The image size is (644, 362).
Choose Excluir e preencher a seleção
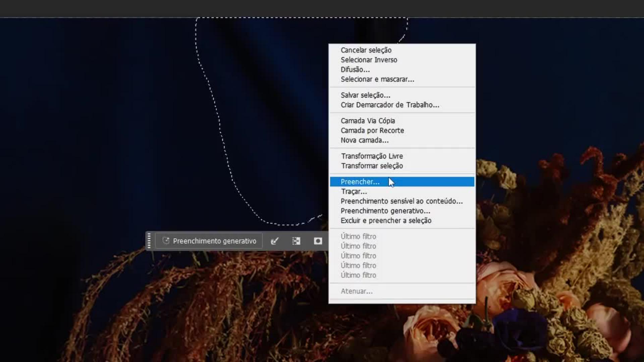click(x=386, y=221)
